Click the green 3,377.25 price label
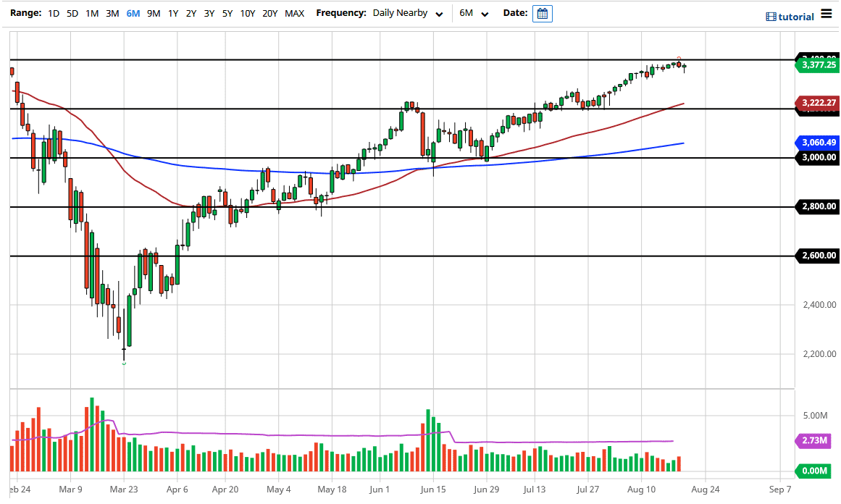The width and height of the screenshot is (841, 504). pos(817,65)
